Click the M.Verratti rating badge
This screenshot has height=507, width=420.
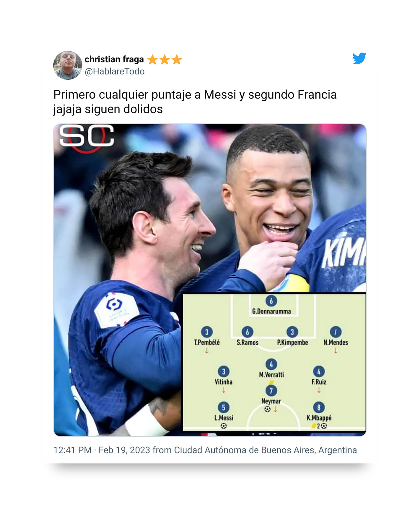pyautogui.click(x=271, y=365)
